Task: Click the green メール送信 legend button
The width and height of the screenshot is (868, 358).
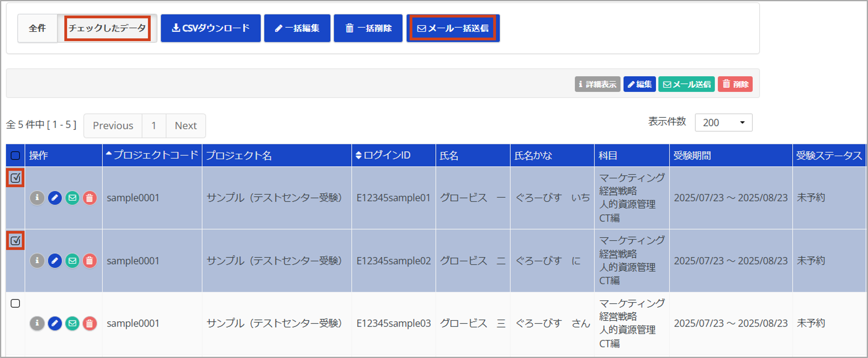Action: pos(686,84)
